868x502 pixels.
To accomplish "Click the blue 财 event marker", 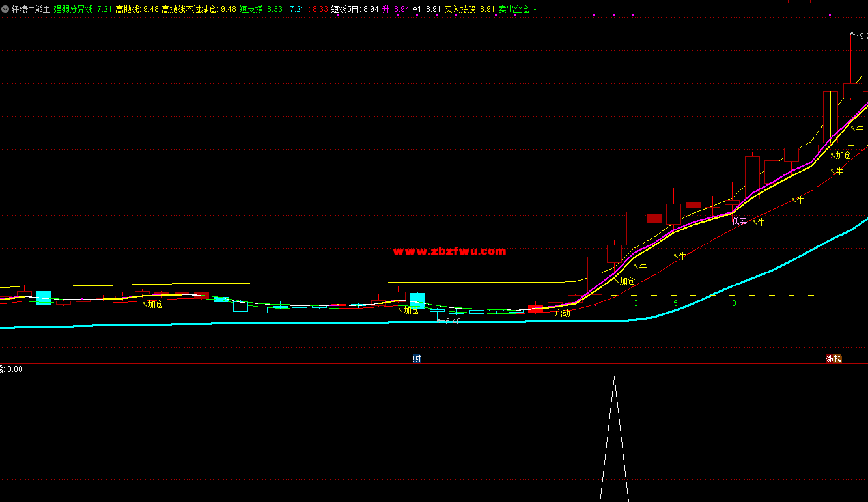I will coord(417,359).
